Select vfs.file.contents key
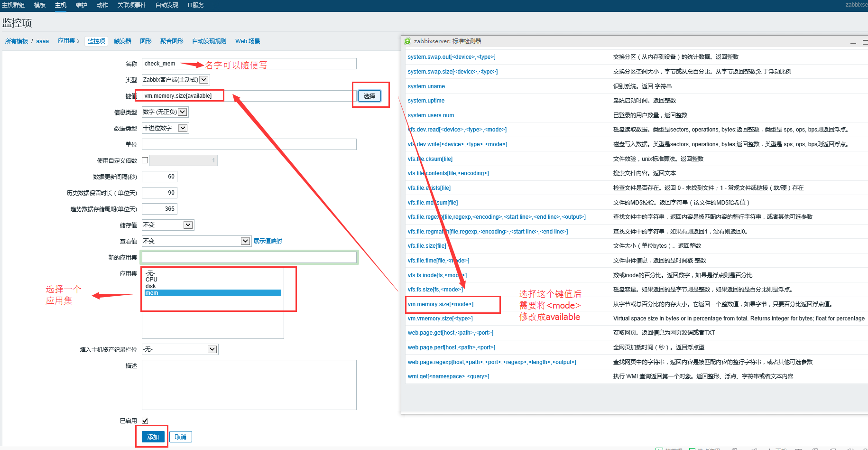 pos(448,173)
